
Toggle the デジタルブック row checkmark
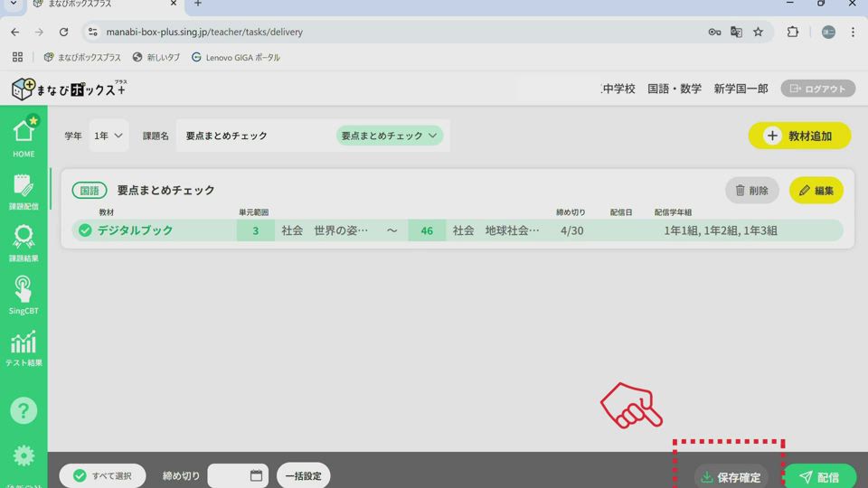pyautogui.click(x=85, y=230)
